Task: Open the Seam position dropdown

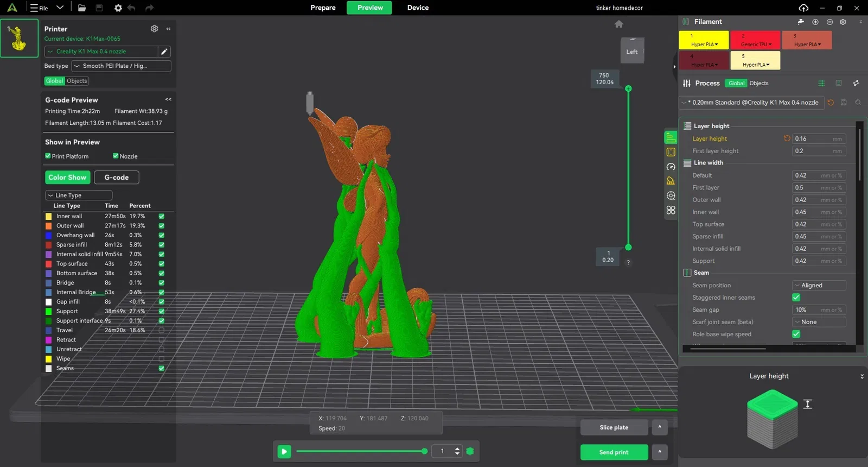Action: 819,285
